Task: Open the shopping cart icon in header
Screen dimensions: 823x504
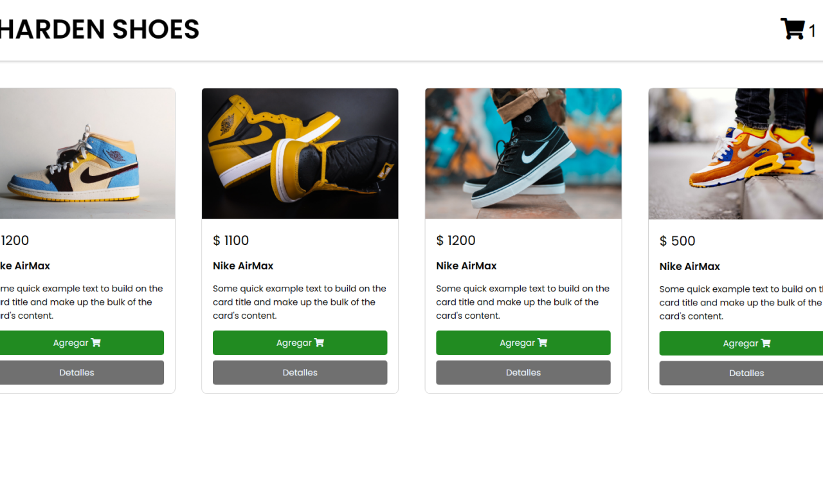Action: click(792, 30)
